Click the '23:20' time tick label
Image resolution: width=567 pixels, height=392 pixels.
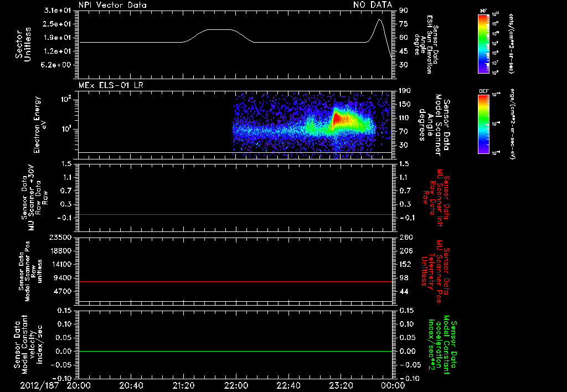(341, 385)
